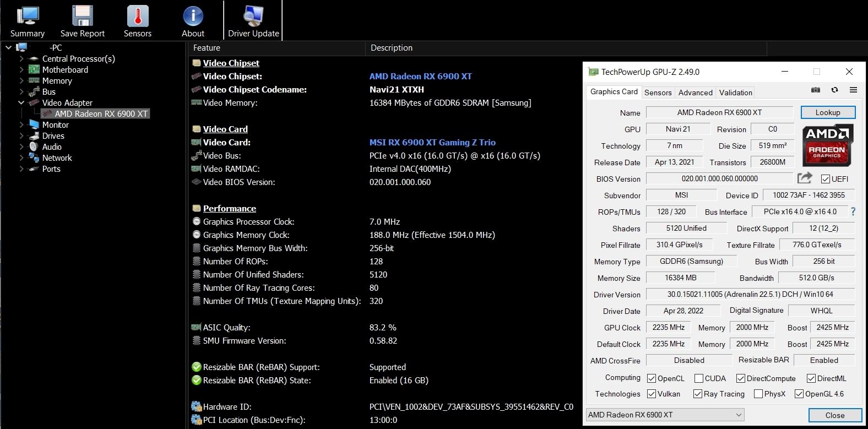The height and width of the screenshot is (429, 868).
Task: Open the GPU selection dropdown in GPU-Z
Action: click(x=665, y=415)
